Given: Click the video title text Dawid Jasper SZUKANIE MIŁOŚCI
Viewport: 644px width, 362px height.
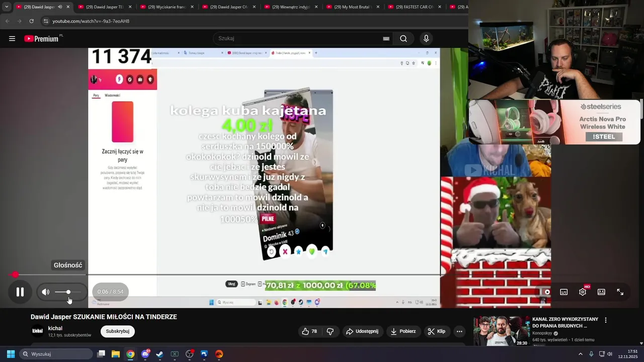Looking at the screenshot, I should [x=104, y=317].
